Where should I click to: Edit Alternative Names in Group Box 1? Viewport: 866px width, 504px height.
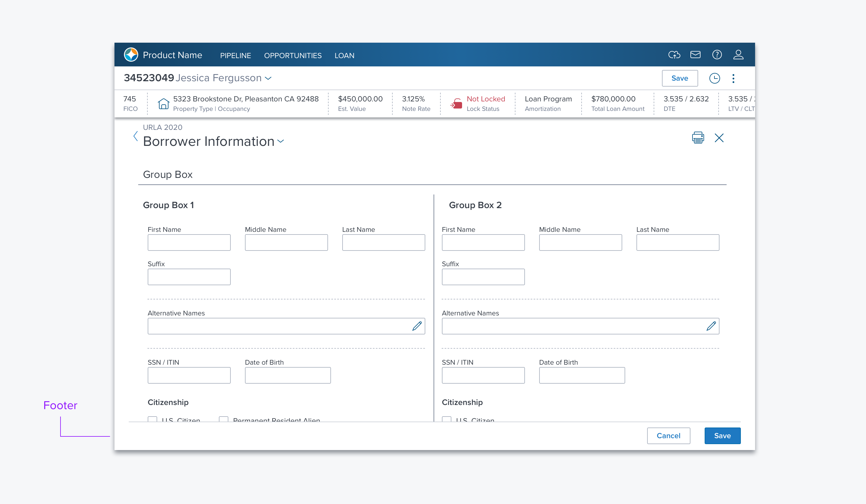tap(417, 326)
